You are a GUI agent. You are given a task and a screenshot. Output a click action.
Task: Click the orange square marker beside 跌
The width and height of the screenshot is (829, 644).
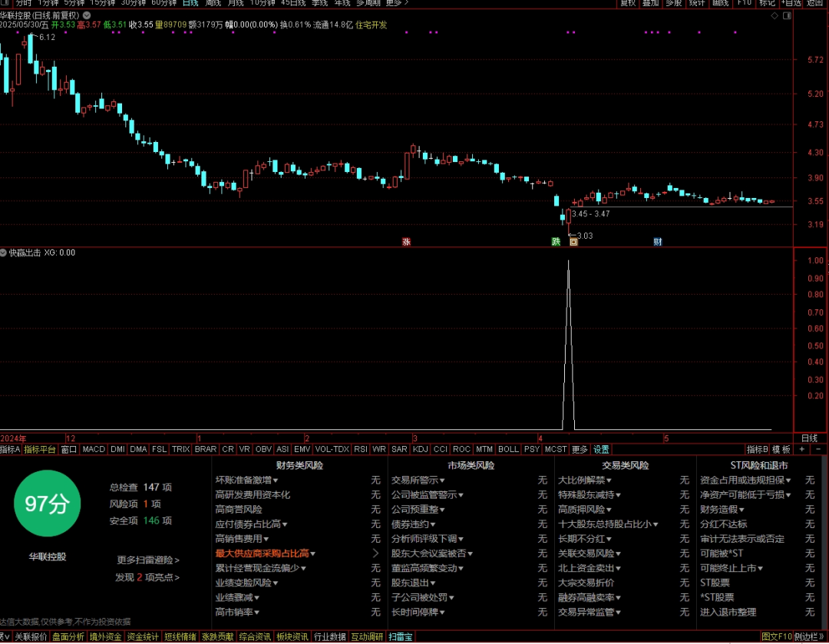pyautogui.click(x=573, y=242)
